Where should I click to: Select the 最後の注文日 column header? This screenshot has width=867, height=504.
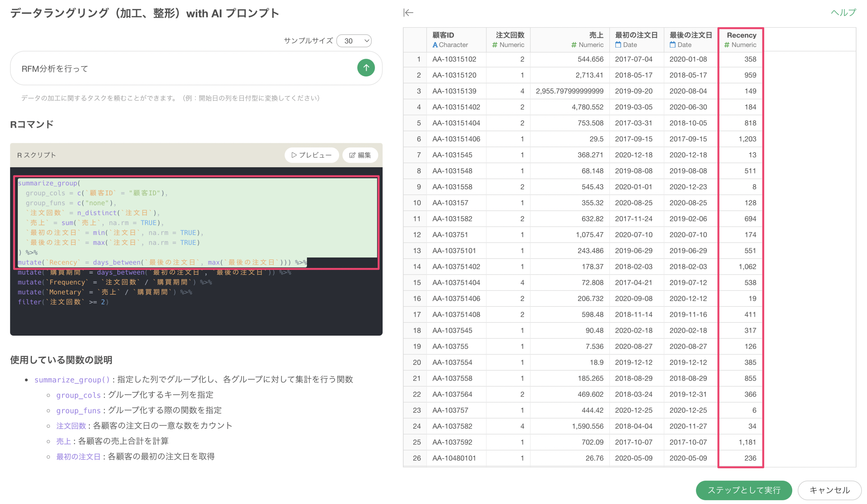click(x=691, y=40)
